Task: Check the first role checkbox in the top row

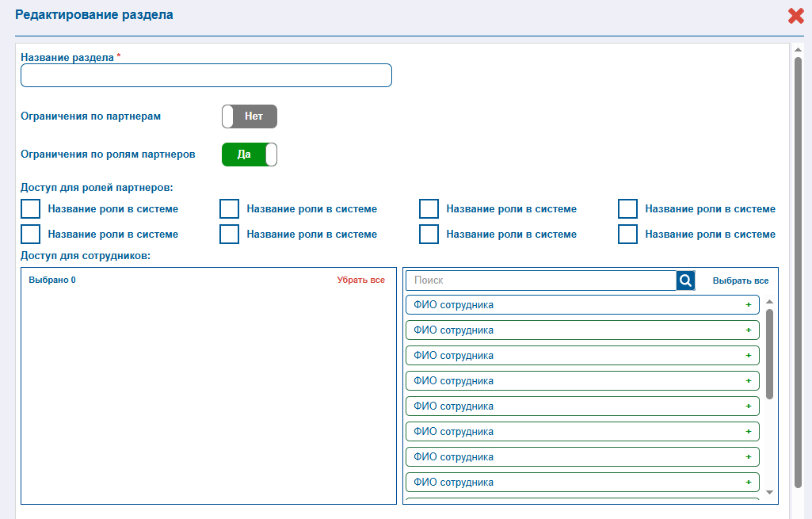Action: 31,208
